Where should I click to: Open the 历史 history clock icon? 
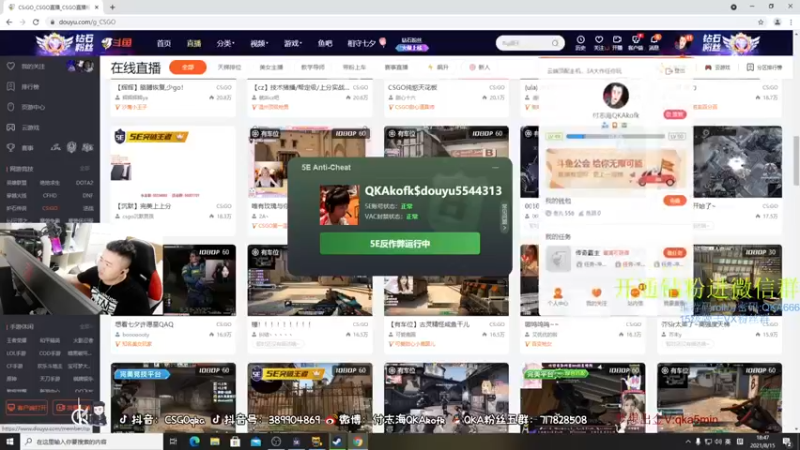[580, 42]
